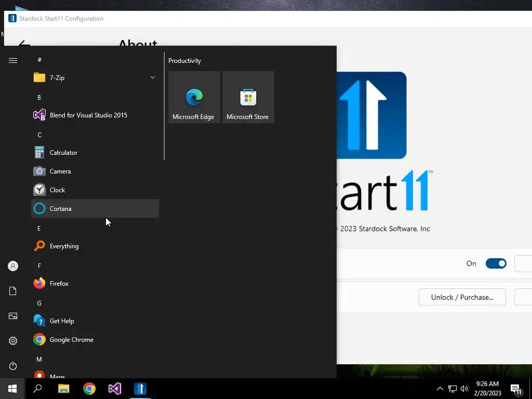532x399 pixels.
Task: Toggle the On switch in Start11
Action: pos(496,263)
